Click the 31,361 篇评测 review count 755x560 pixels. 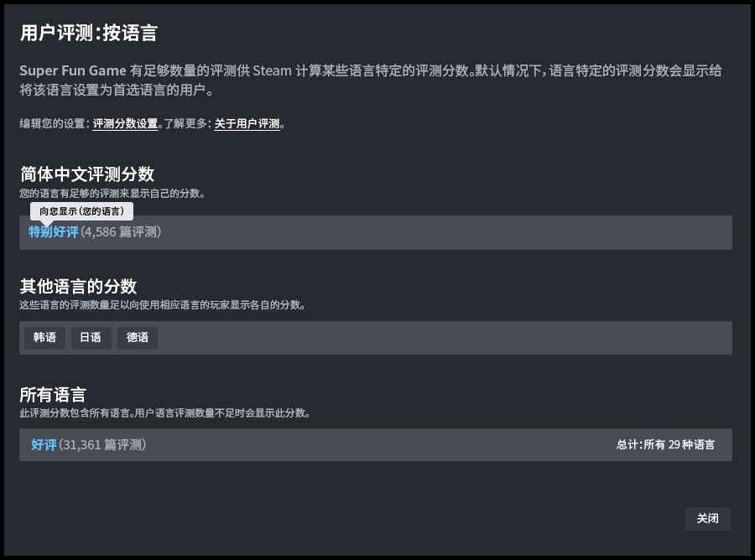tap(102, 445)
